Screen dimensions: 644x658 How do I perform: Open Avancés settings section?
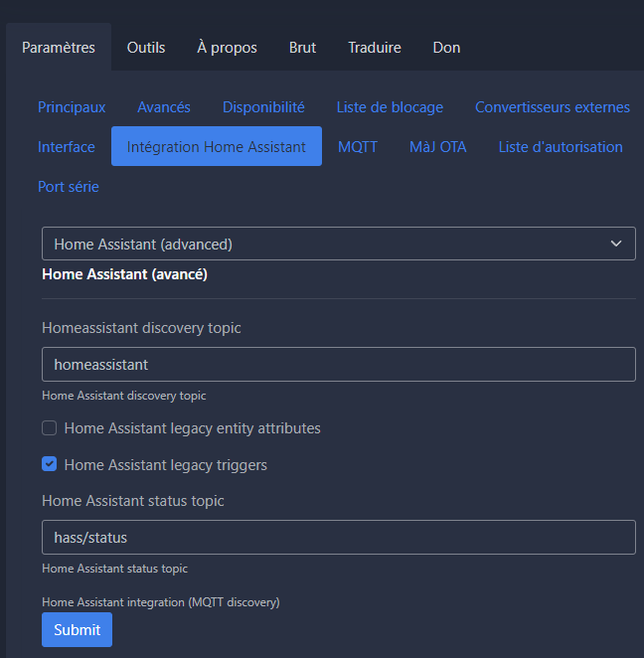[164, 107]
